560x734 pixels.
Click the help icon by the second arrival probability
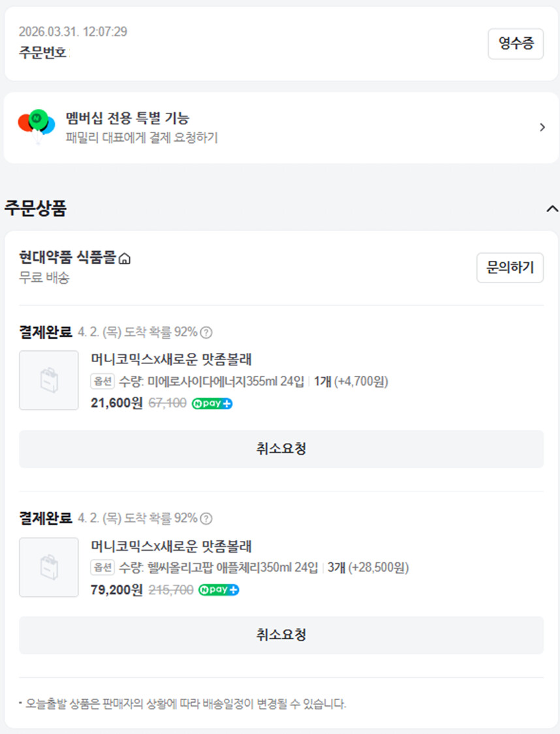[x=206, y=519]
